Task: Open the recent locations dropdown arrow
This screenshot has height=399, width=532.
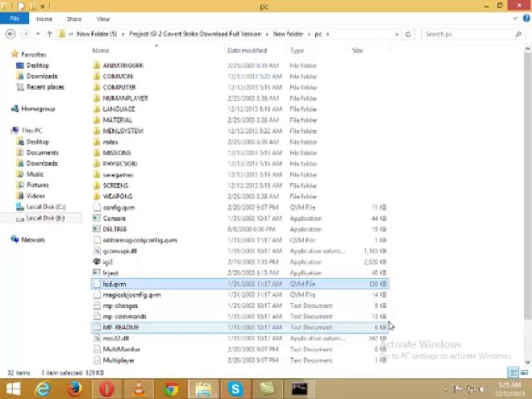Action: pyautogui.click(x=38, y=34)
